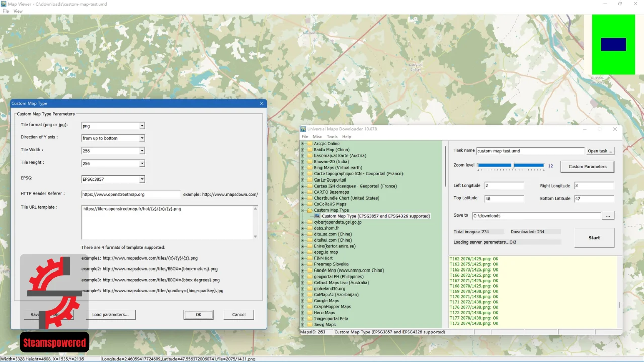Click the OK button in Custom Map Type
The width and height of the screenshot is (644, 362).
198,315
